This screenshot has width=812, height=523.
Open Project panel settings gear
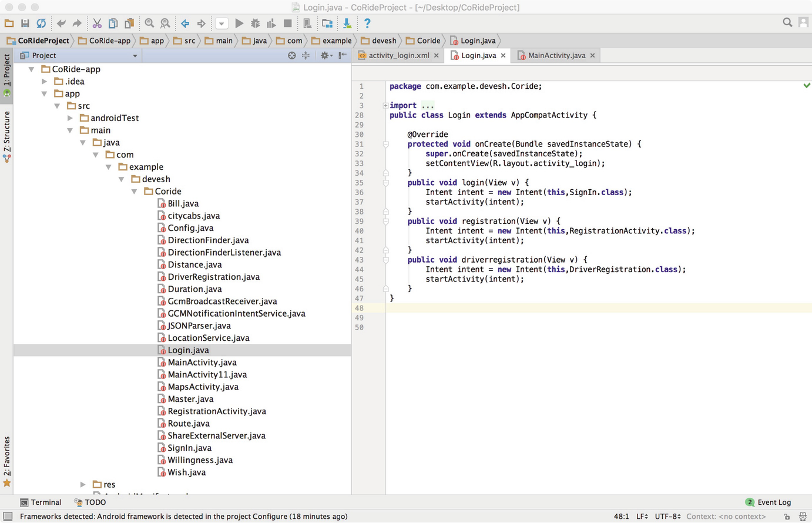(x=326, y=55)
